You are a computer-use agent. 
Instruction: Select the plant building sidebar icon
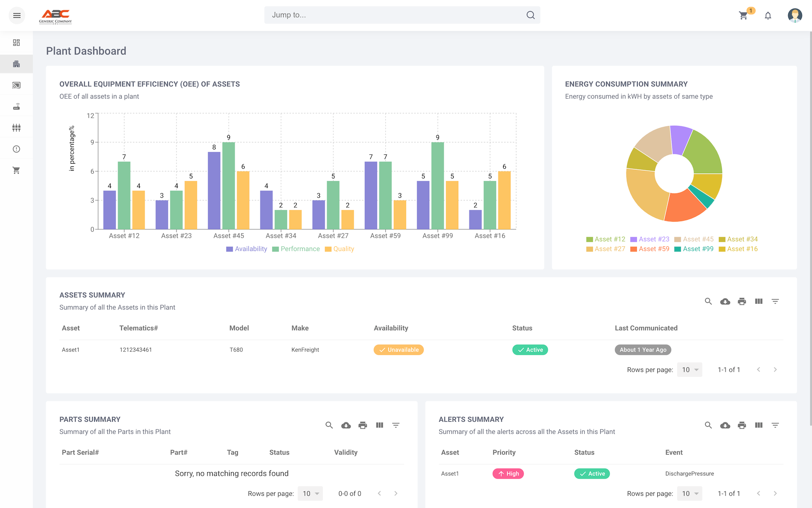click(x=16, y=64)
